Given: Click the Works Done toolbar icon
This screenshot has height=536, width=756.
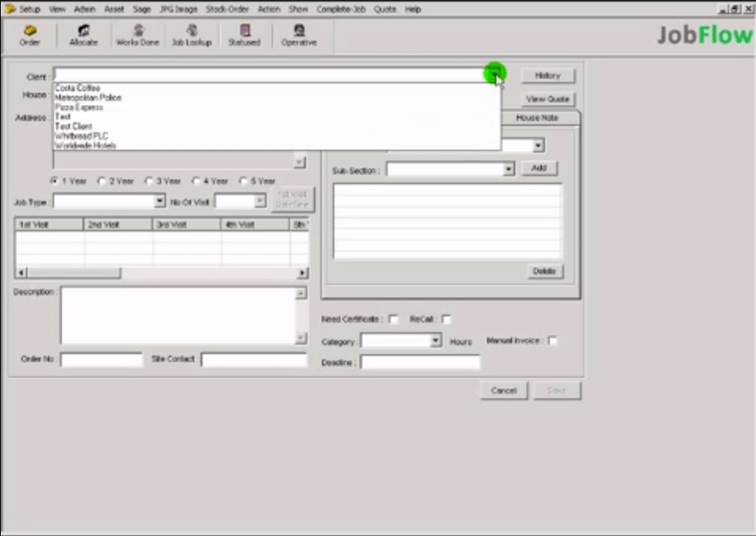Looking at the screenshot, I should [x=138, y=35].
